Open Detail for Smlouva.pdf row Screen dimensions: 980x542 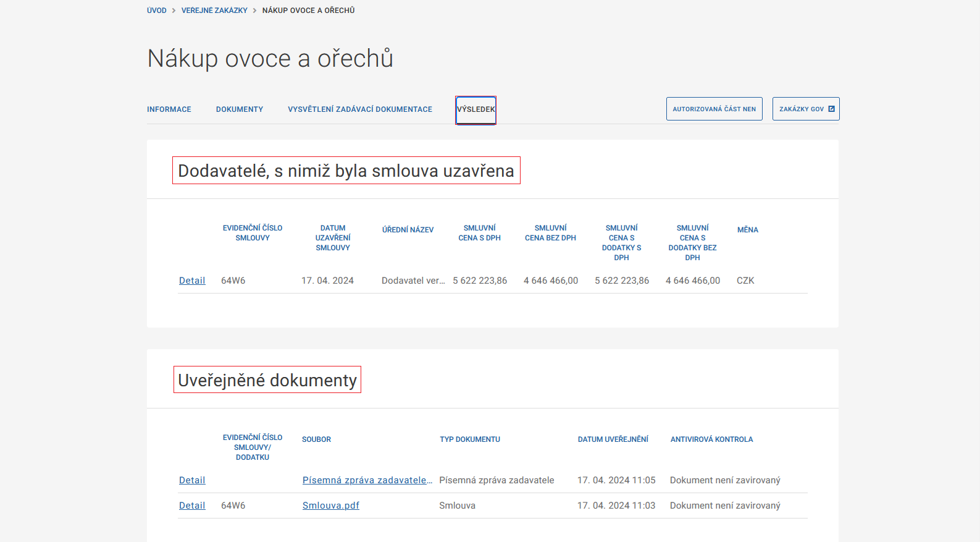192,506
